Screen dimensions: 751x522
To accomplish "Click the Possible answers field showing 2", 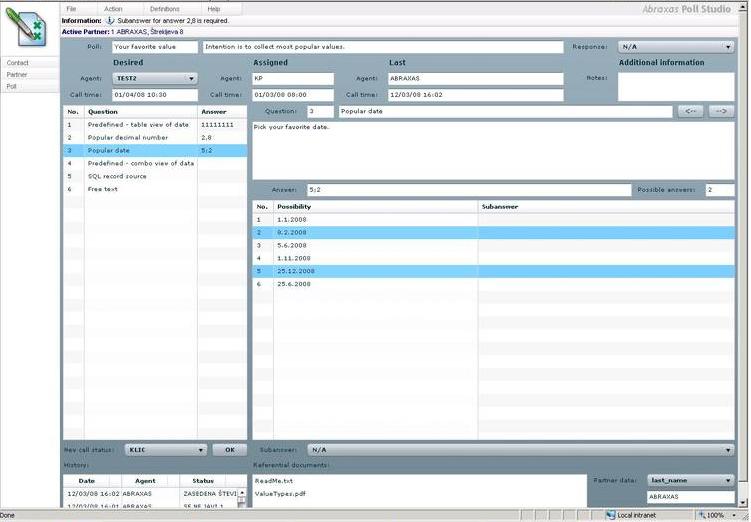I will click(x=720, y=190).
